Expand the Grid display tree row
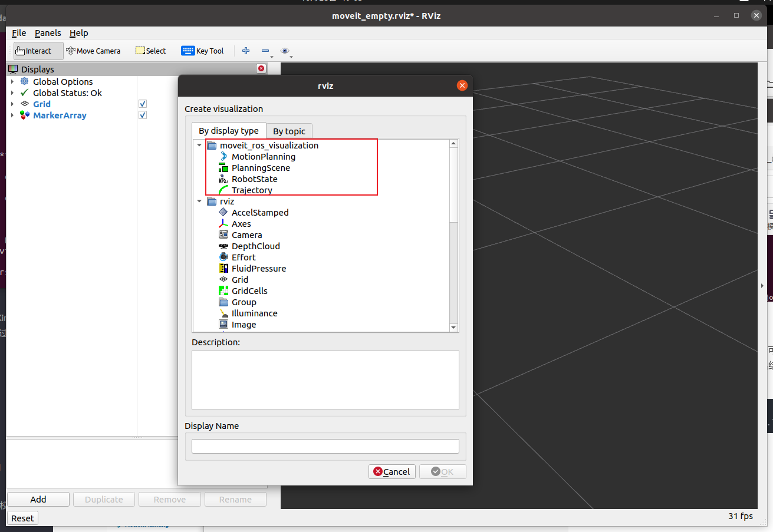This screenshot has height=532, width=773. pos(12,104)
